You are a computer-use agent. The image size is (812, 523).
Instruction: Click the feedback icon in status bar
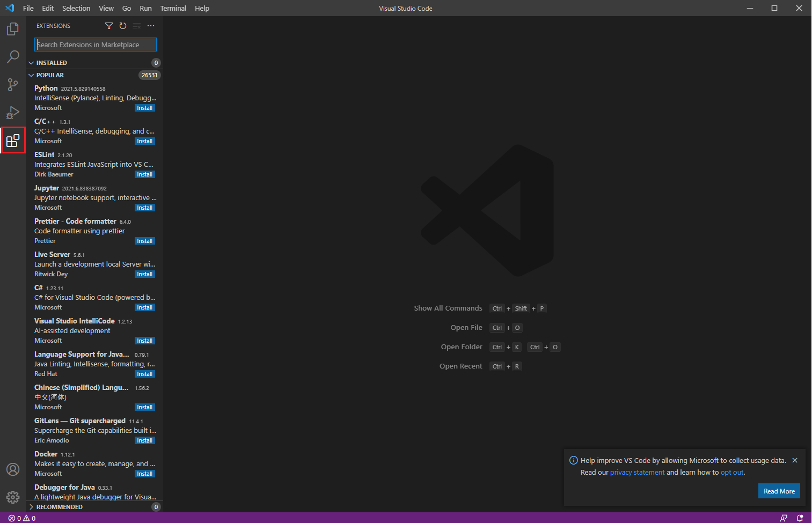click(x=784, y=518)
